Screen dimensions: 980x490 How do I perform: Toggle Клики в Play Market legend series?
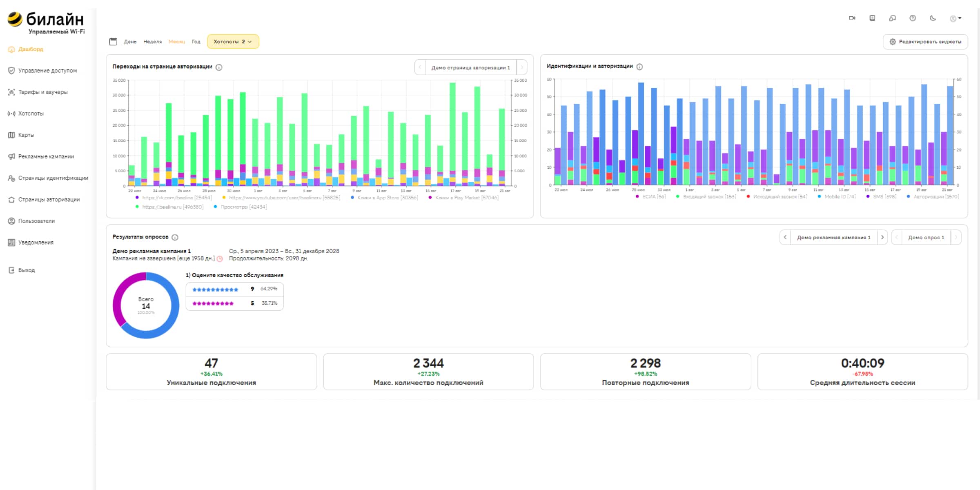pyautogui.click(x=463, y=198)
